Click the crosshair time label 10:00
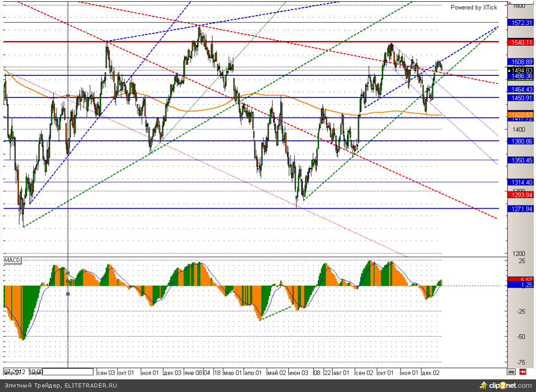The image size is (536, 392). click(36, 372)
